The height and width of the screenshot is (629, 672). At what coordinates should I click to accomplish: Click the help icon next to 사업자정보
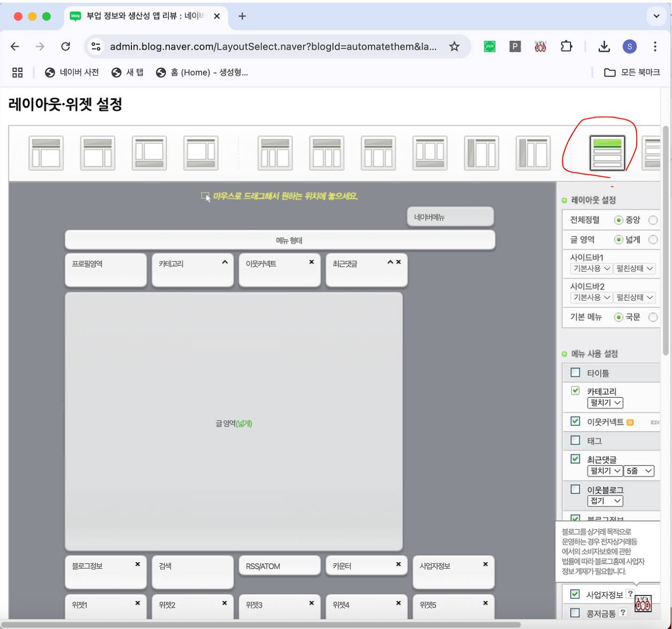[x=630, y=594]
